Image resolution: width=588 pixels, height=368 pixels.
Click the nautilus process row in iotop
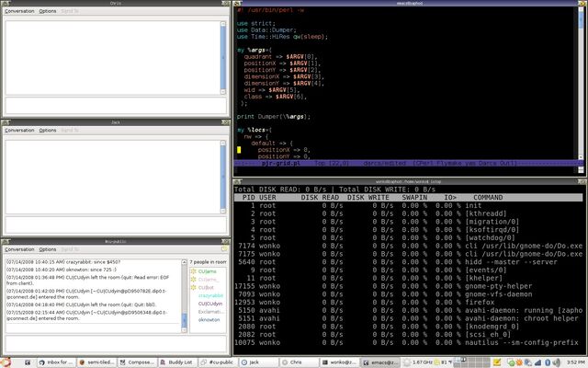(408, 342)
